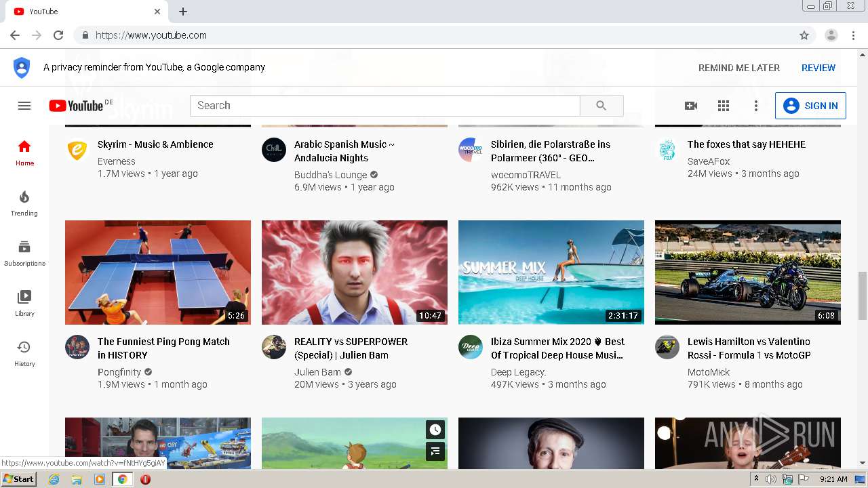The width and height of the screenshot is (868, 488).
Task: Click the 9:21 AM taskbar clock
Action: tap(833, 479)
